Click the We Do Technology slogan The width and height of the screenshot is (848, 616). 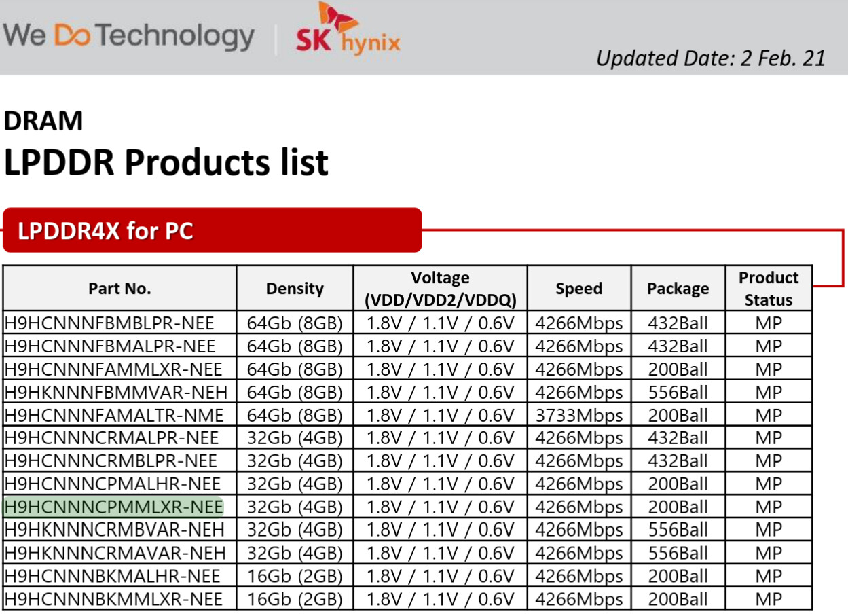point(128,35)
